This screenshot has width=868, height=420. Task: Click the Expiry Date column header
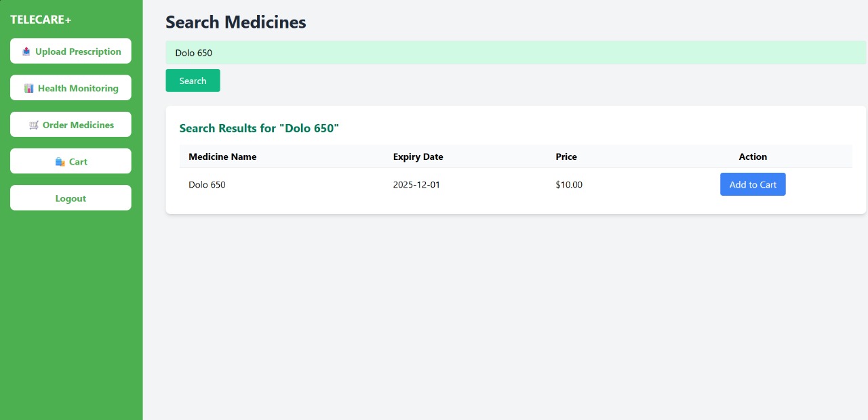click(x=418, y=156)
